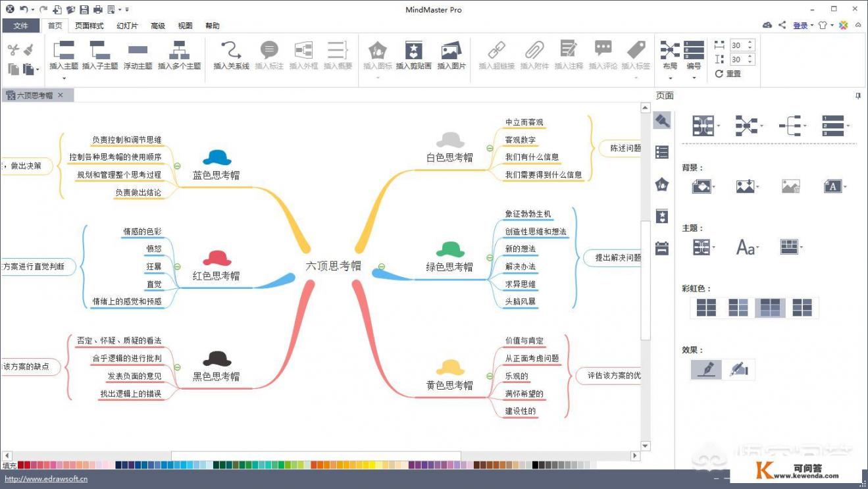Open the task calendar panel in sidebar
The width and height of the screenshot is (868, 489).
(662, 248)
